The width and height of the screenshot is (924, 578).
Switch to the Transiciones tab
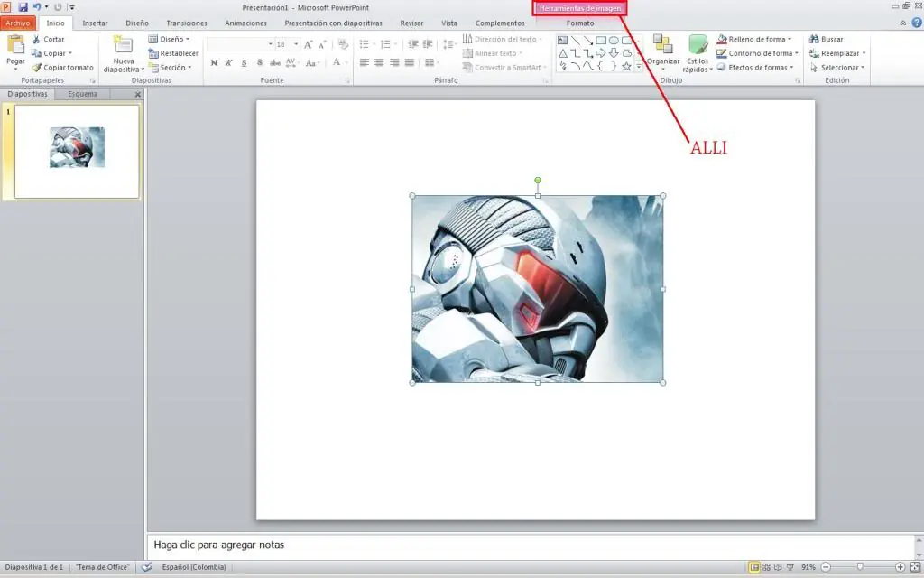point(186,23)
